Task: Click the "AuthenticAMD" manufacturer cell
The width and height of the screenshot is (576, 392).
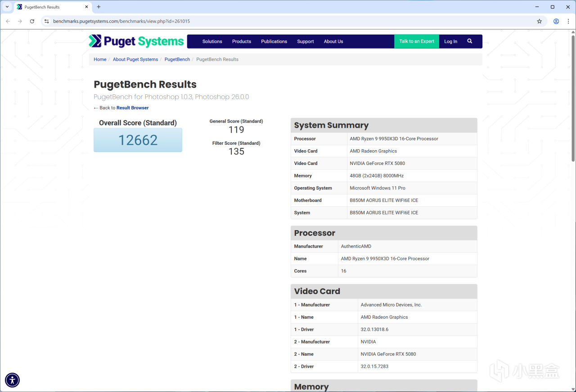Action: pos(407,246)
